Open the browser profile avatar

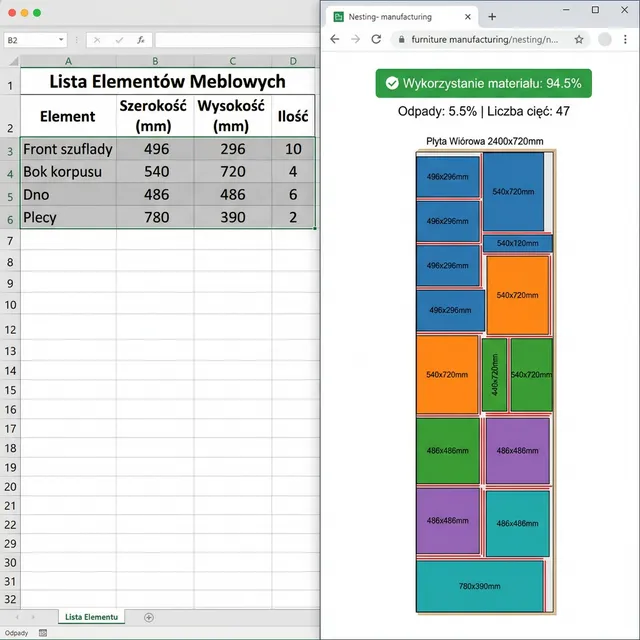click(605, 39)
